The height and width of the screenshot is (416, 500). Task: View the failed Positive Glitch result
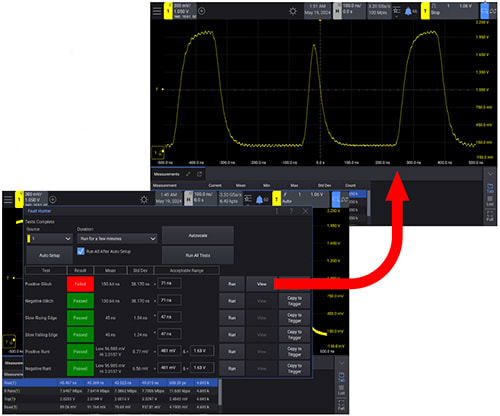pos(262,284)
